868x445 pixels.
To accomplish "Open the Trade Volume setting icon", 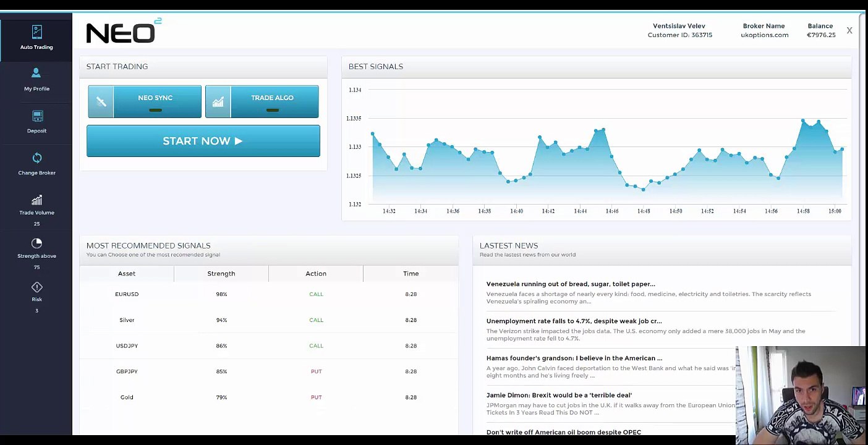I will [36, 200].
